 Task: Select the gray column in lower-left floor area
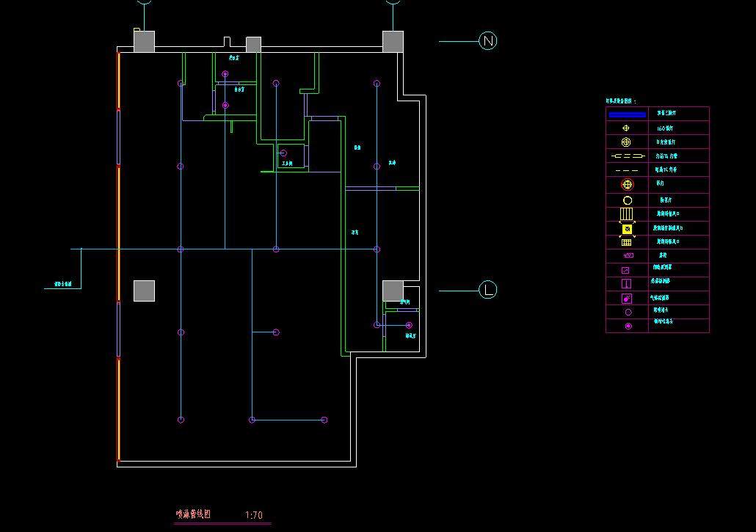[x=144, y=291]
